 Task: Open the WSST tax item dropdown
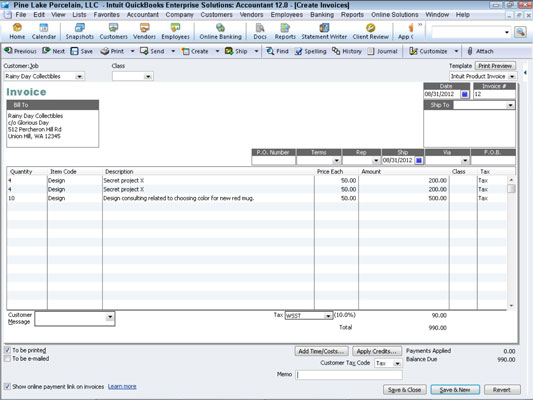point(328,316)
